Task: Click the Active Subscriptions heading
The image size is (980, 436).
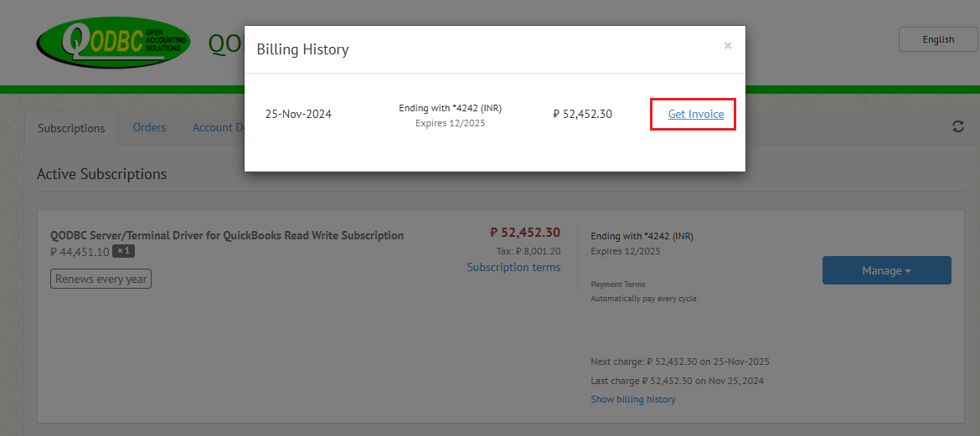Action: 102,174
